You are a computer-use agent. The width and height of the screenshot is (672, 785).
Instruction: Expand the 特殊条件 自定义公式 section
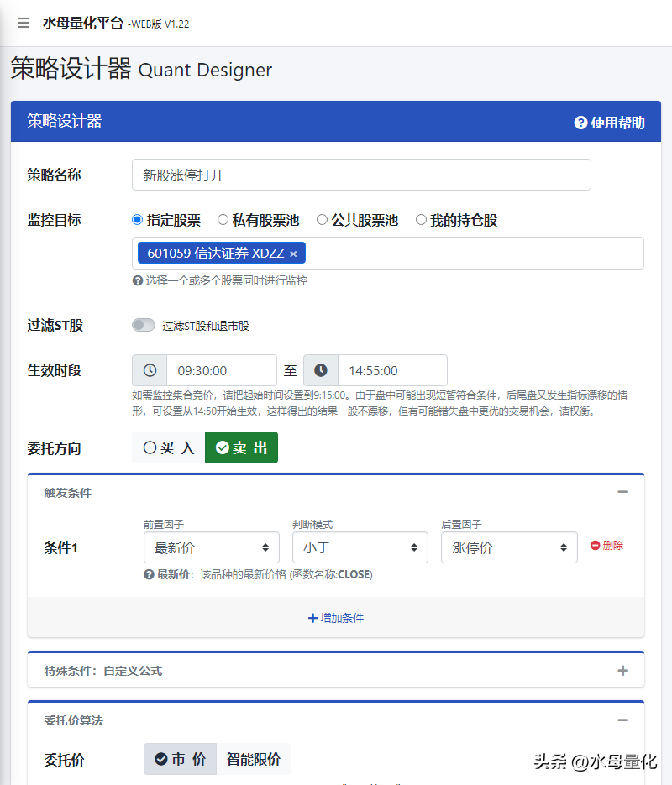622,670
